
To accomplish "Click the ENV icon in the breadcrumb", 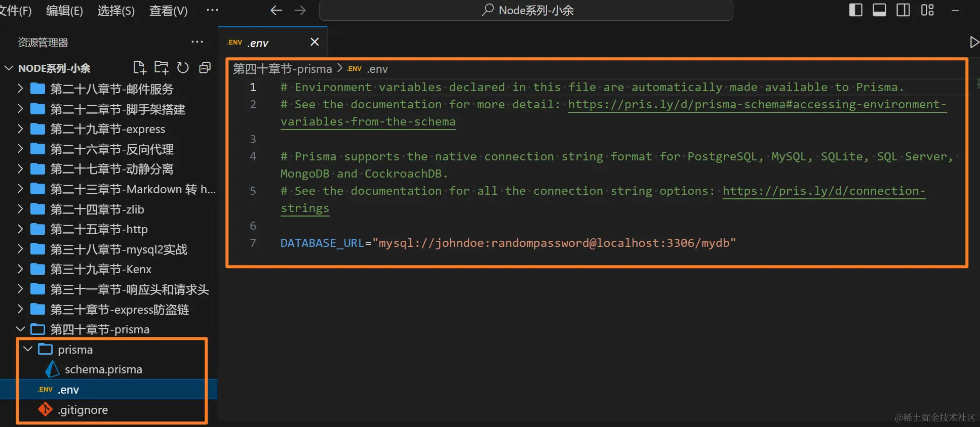I will (355, 69).
